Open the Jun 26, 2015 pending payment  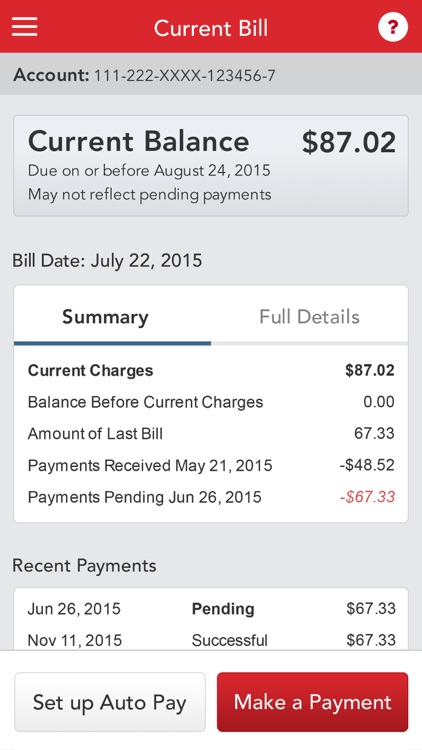pos(211,608)
